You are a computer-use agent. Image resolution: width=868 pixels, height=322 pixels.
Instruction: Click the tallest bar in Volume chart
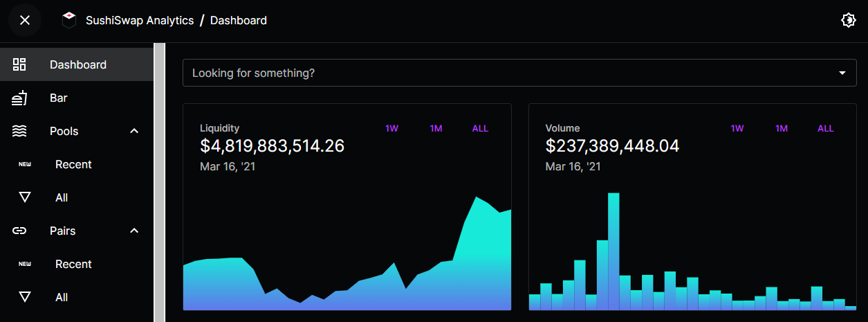click(613, 251)
